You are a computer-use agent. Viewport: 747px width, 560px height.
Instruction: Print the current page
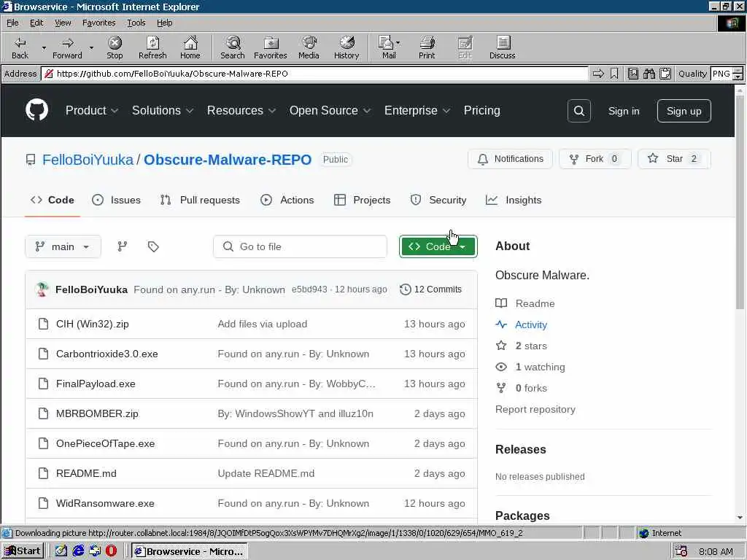coord(427,47)
